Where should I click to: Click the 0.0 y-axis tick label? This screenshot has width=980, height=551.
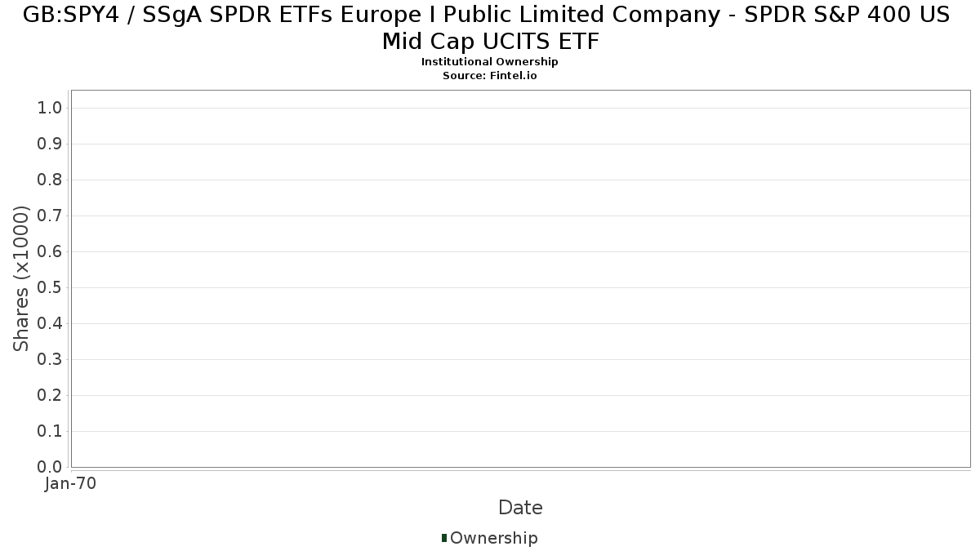pyautogui.click(x=51, y=467)
